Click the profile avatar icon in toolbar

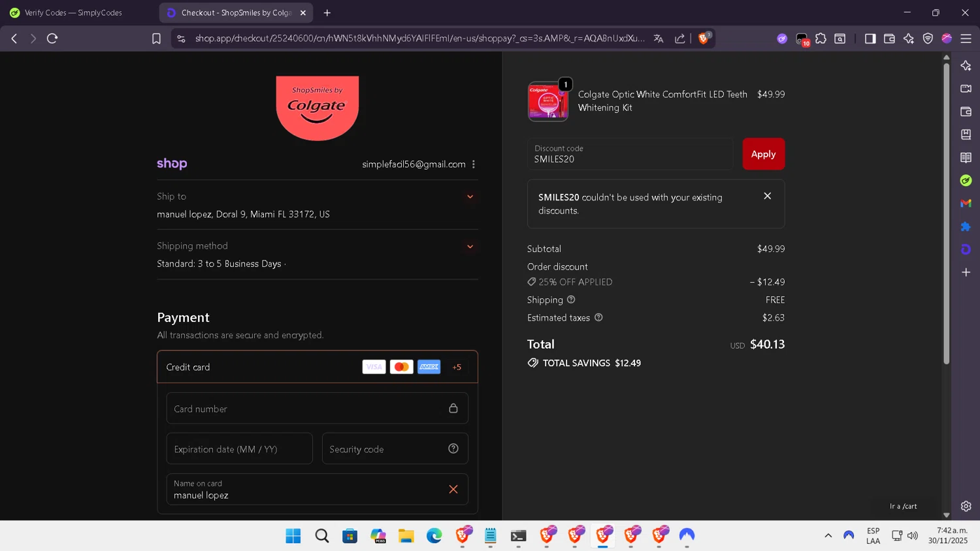click(947, 39)
